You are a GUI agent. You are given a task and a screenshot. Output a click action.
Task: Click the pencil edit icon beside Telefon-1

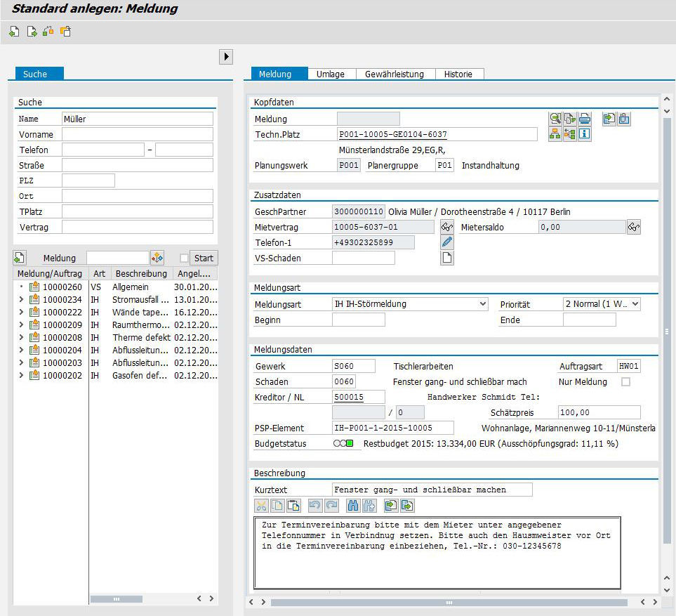click(446, 242)
